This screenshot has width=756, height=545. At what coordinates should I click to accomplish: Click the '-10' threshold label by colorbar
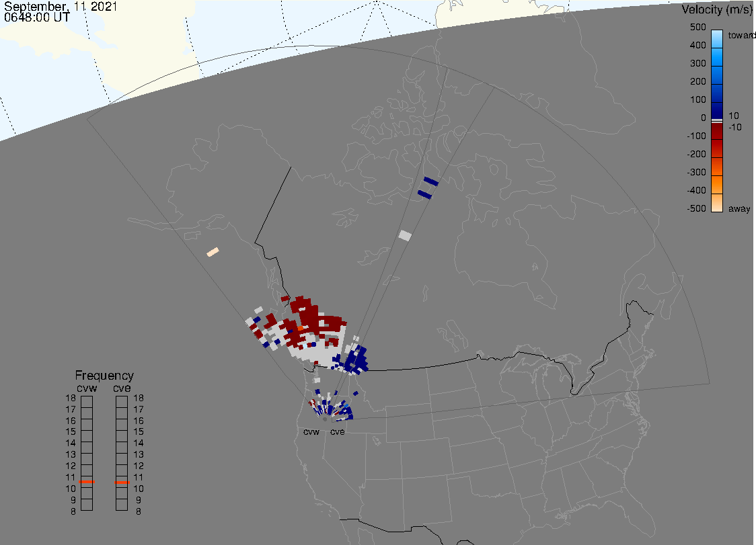pyautogui.click(x=734, y=128)
